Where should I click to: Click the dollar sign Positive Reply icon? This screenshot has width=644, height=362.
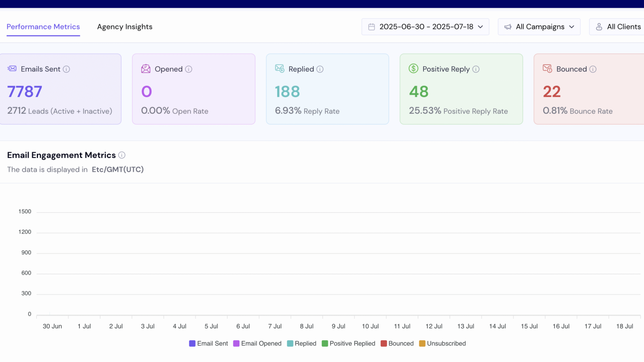pos(413,69)
